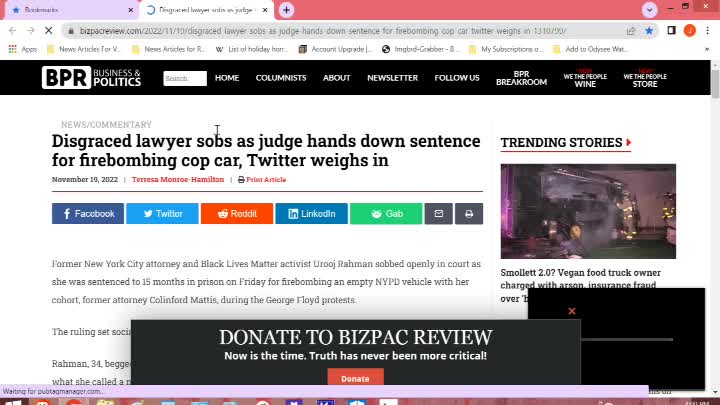
Task: Open the Bookmarks tab
Action: click(71, 10)
